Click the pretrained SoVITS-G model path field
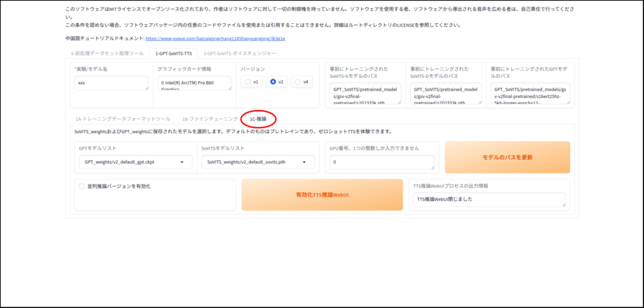 click(365, 93)
